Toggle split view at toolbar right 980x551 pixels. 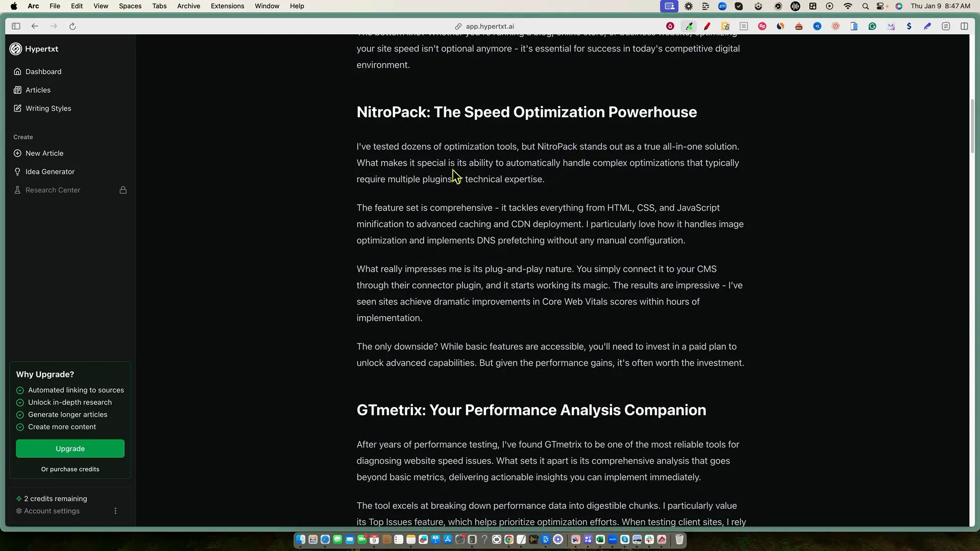(964, 26)
